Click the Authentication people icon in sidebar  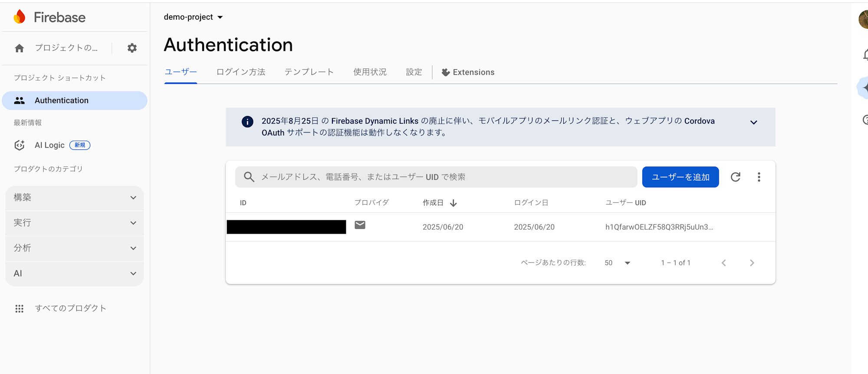(x=20, y=100)
